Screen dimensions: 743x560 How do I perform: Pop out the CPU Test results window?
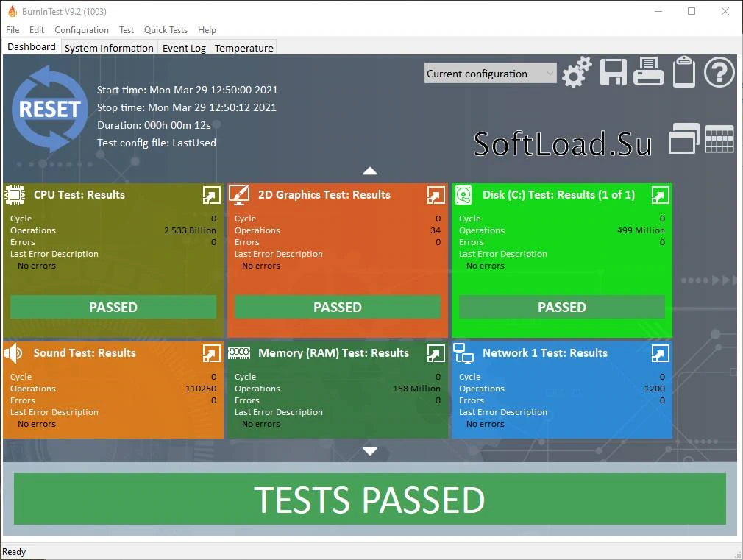click(x=211, y=195)
